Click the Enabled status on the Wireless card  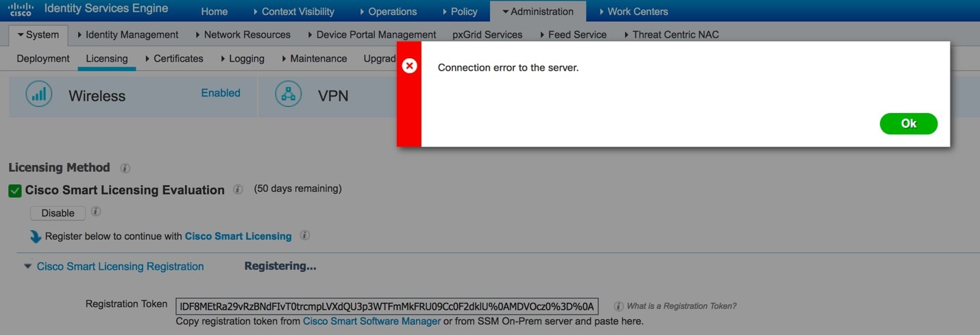221,92
